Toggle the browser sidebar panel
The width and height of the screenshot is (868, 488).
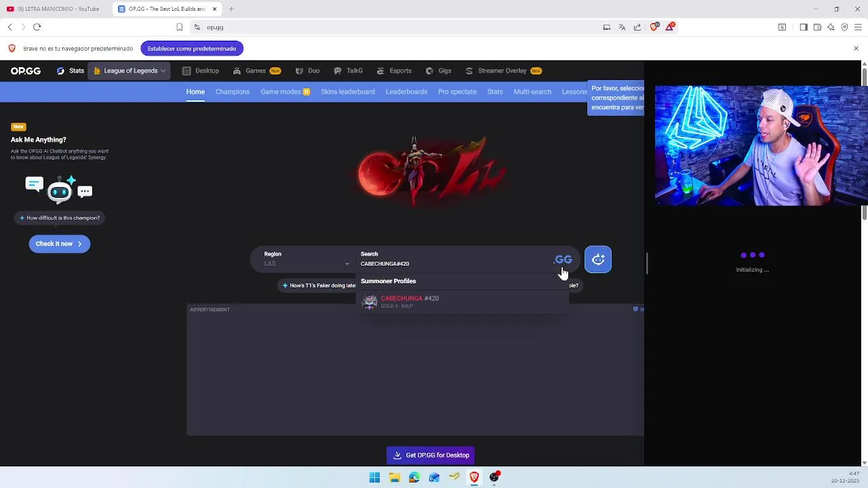(x=804, y=27)
